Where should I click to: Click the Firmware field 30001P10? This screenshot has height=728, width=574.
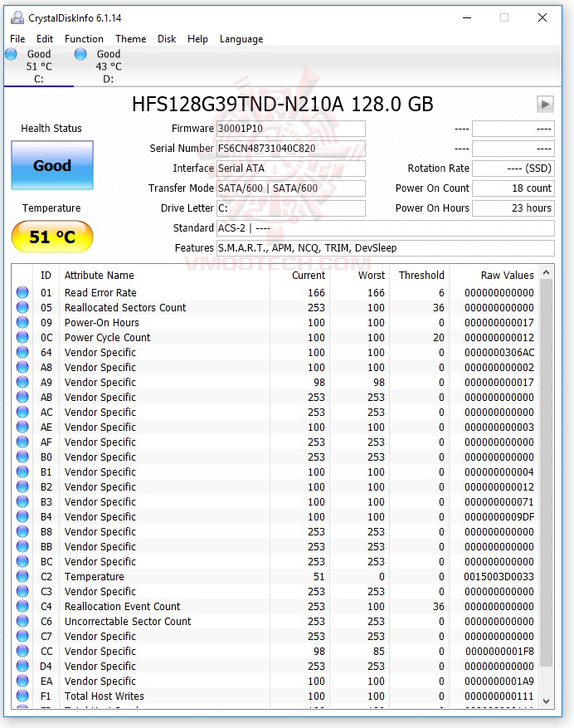[x=291, y=129]
